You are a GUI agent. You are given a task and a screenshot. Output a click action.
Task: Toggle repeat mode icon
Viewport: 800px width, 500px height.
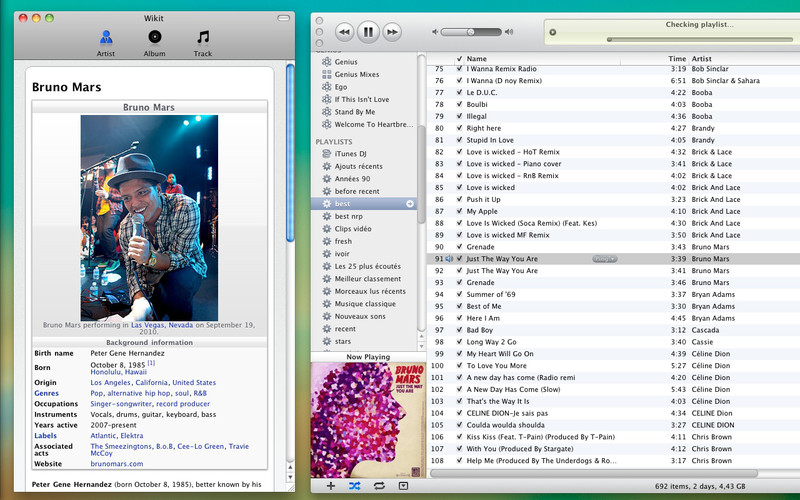(x=379, y=486)
